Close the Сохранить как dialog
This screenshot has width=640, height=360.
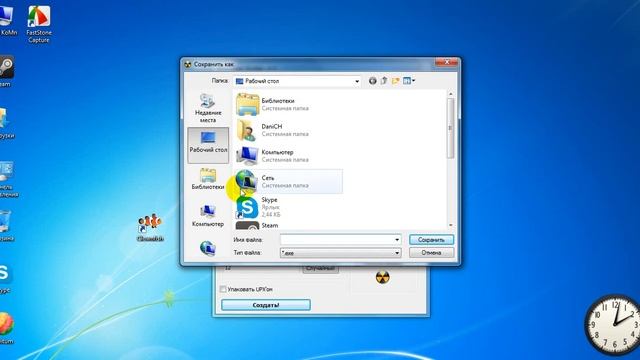pos(447,62)
